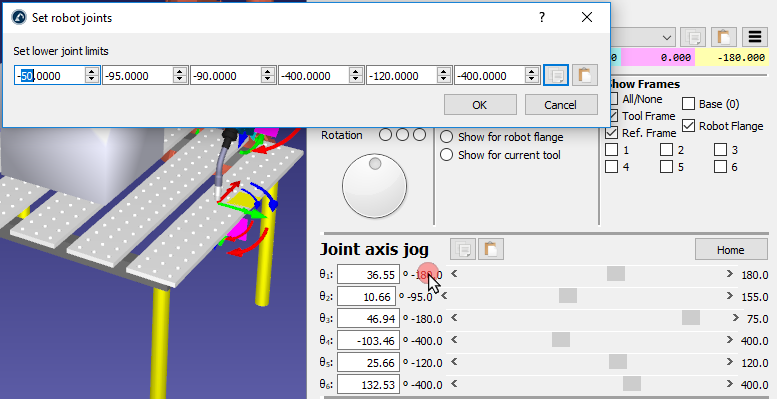Image resolution: width=777 pixels, height=399 pixels.
Task: Copy pose values in robot panel top row
Action: 693,37
